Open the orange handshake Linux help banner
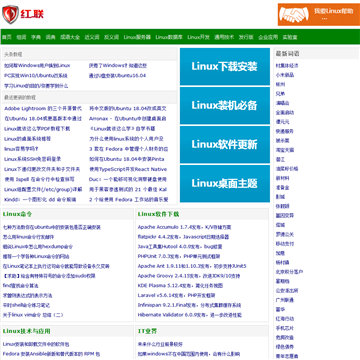 click(319, 15)
